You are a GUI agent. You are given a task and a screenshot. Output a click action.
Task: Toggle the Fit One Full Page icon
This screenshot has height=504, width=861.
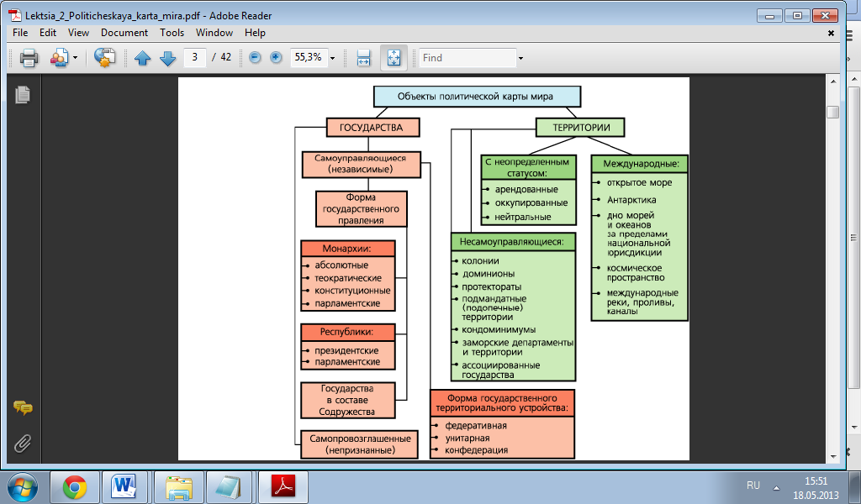click(x=394, y=58)
